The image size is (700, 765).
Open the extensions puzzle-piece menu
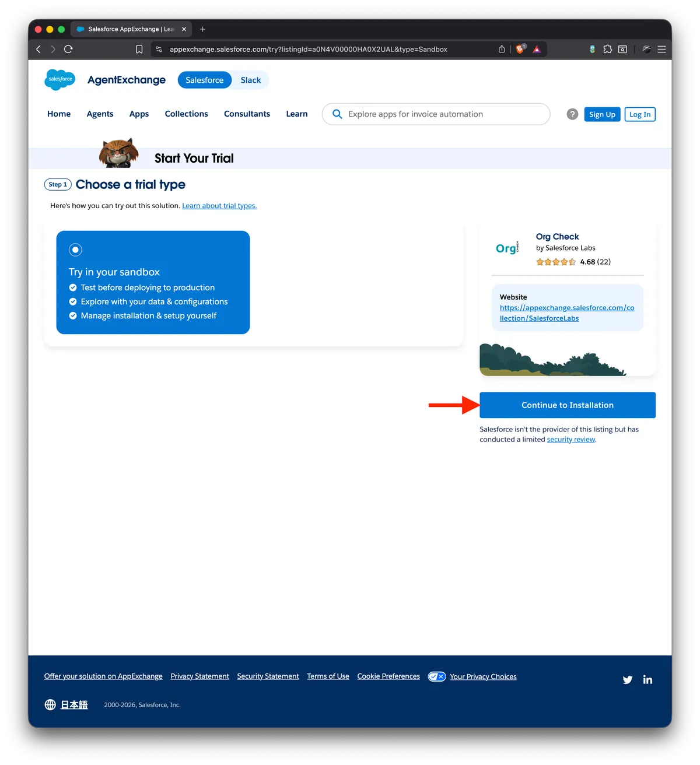pyautogui.click(x=607, y=50)
